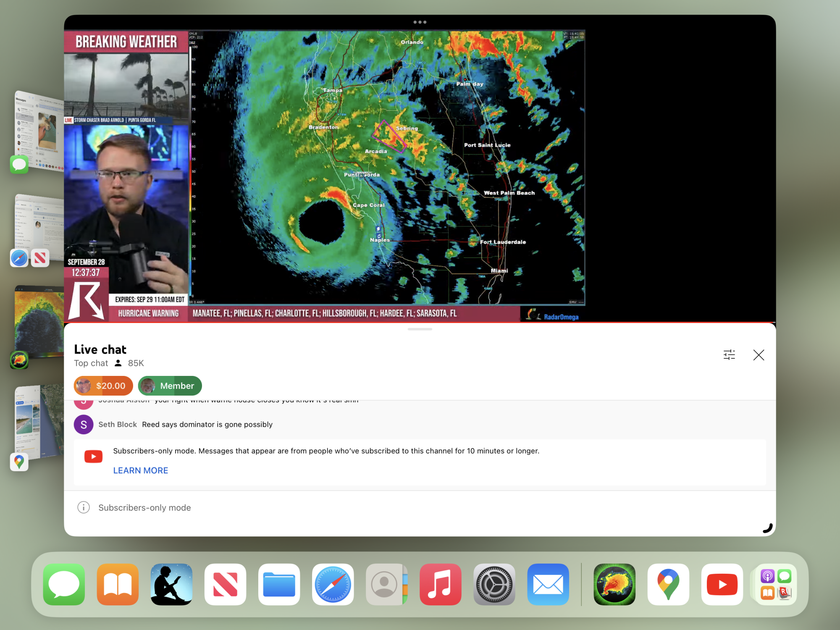
Task: Tap Seth Block's avatar in chat
Action: point(84,425)
